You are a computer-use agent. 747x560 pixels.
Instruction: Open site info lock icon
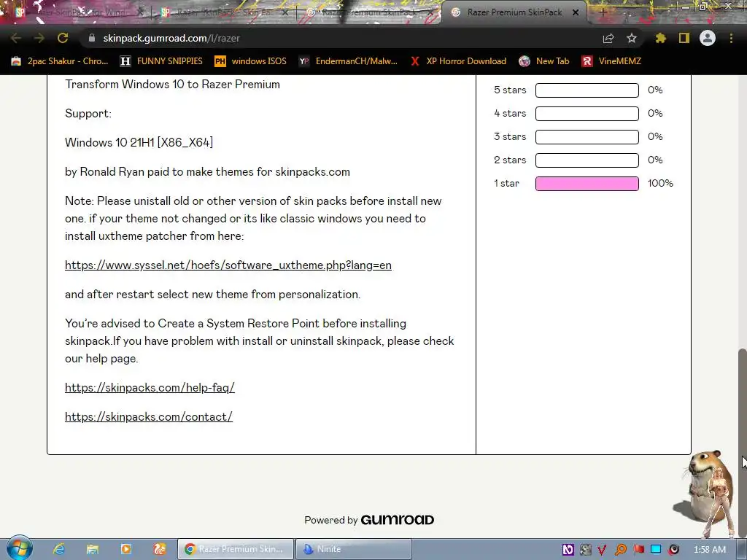tap(92, 38)
